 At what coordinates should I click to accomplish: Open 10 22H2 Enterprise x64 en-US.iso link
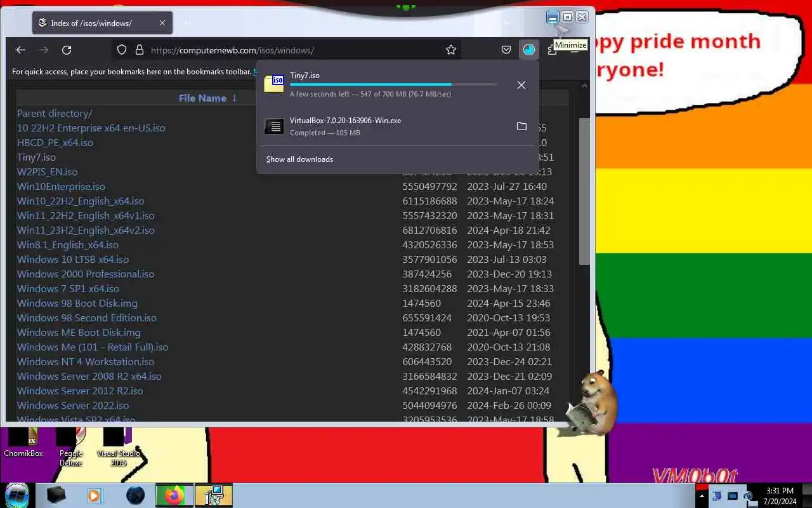point(91,128)
